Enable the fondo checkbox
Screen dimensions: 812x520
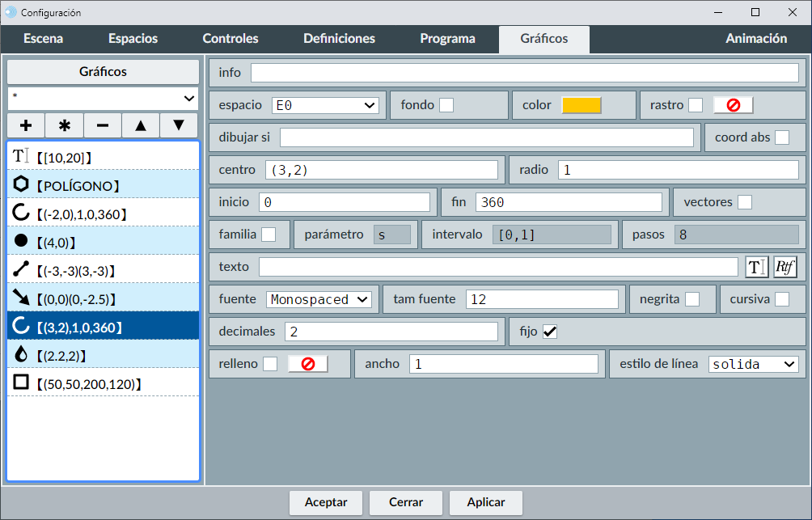(446, 105)
